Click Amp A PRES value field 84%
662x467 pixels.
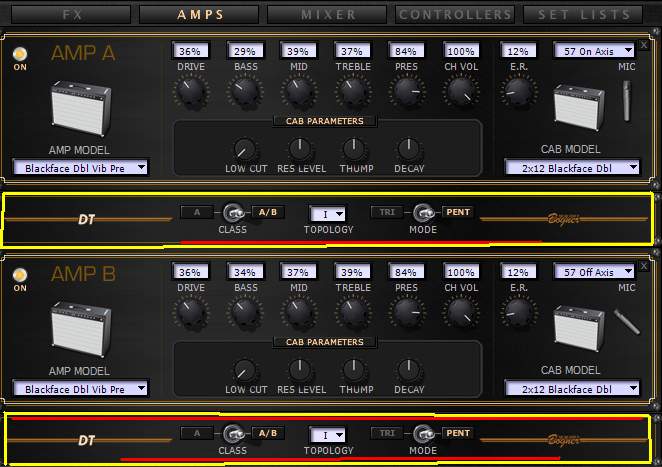pos(406,51)
